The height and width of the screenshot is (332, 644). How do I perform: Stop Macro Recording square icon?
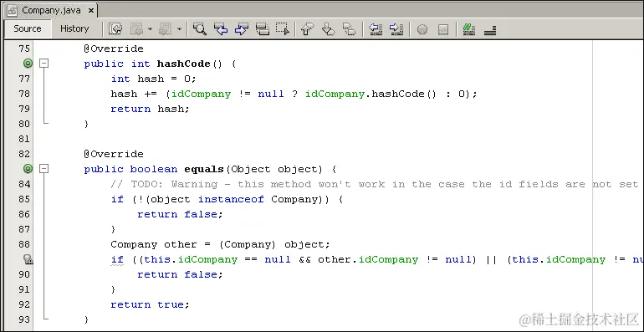click(x=443, y=29)
